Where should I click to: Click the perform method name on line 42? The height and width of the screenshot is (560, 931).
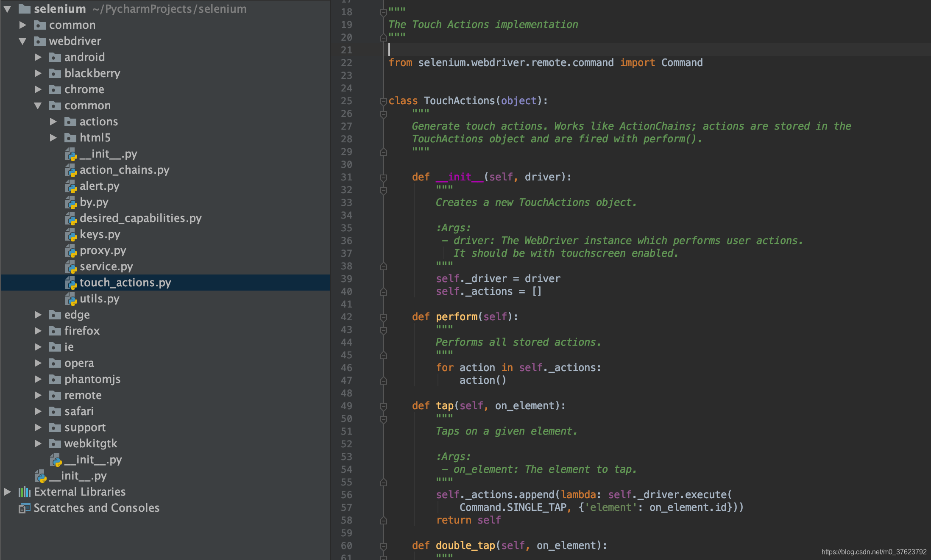click(x=456, y=317)
